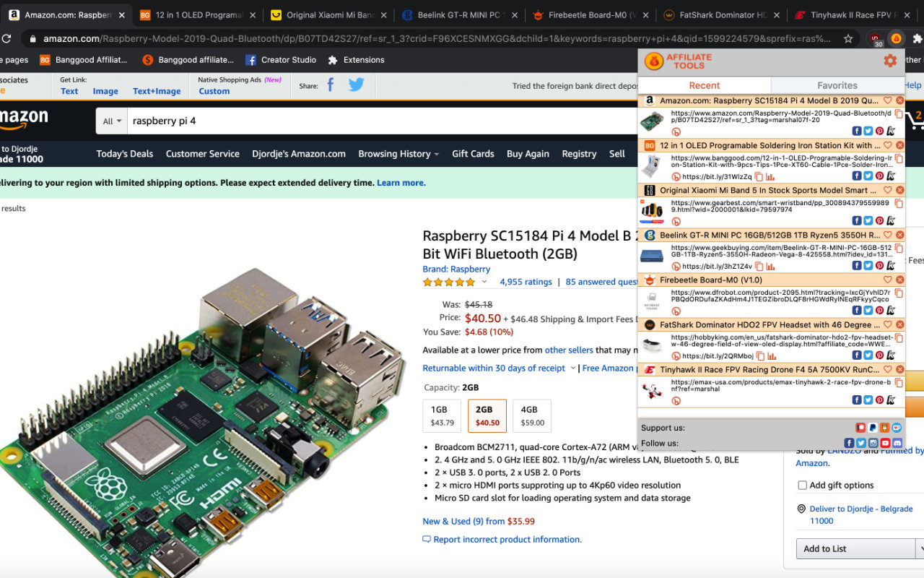Share Firebeetle Board on Facebook
Image resolution: width=924 pixels, height=578 pixels.
pyautogui.click(x=857, y=310)
